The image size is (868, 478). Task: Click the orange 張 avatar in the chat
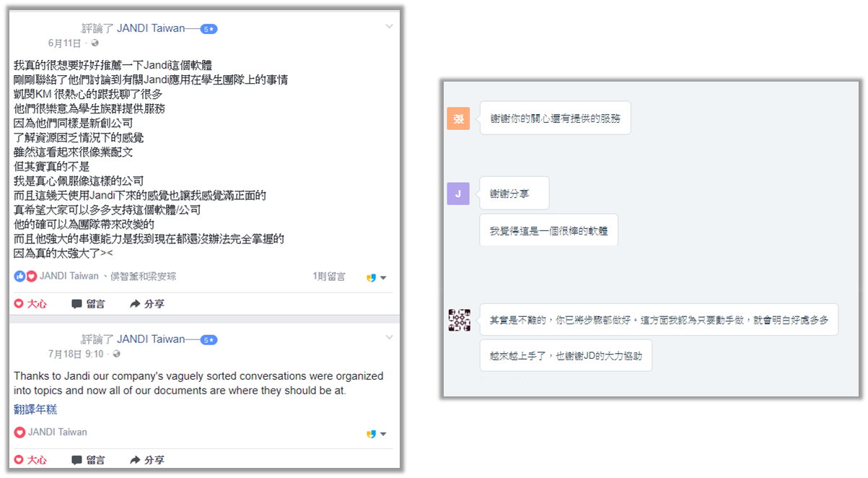[x=458, y=118]
